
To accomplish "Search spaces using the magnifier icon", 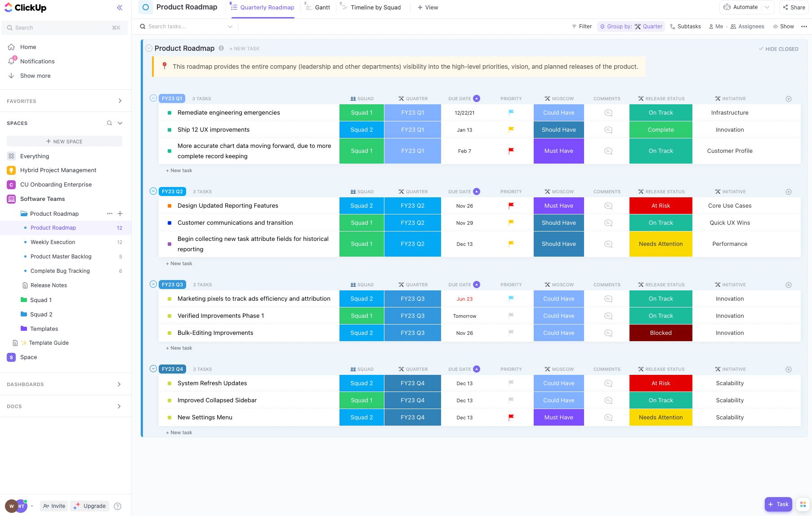I will point(109,123).
